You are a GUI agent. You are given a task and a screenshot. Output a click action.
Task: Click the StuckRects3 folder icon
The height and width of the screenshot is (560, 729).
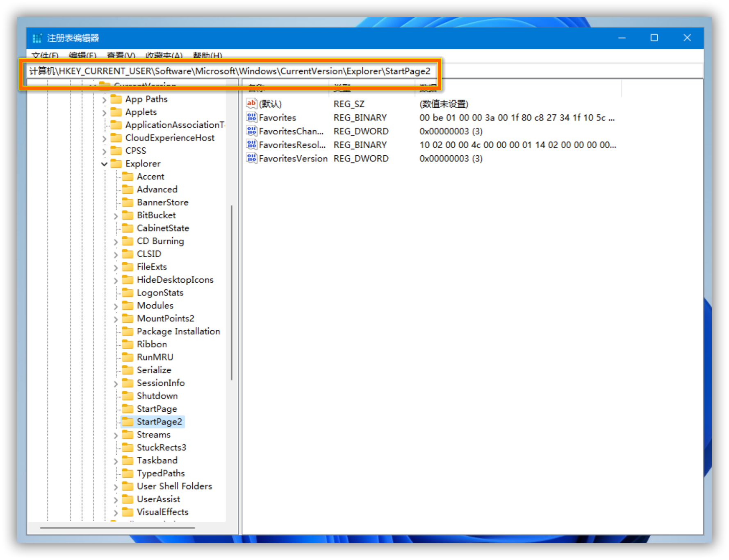128,447
